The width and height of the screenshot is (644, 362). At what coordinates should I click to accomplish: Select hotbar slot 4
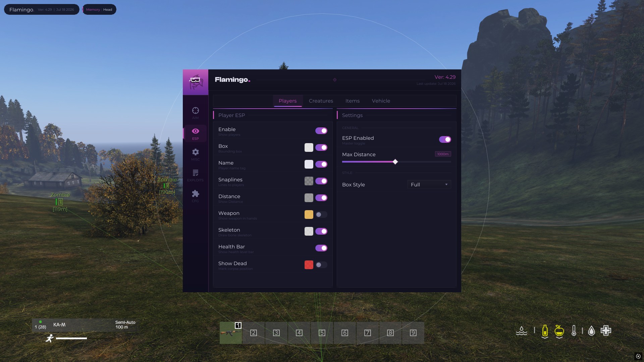click(299, 333)
